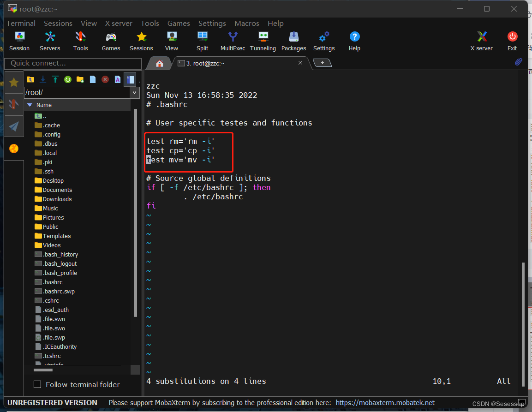Click the red Exit power button
532x412 pixels.
pyautogui.click(x=512, y=41)
